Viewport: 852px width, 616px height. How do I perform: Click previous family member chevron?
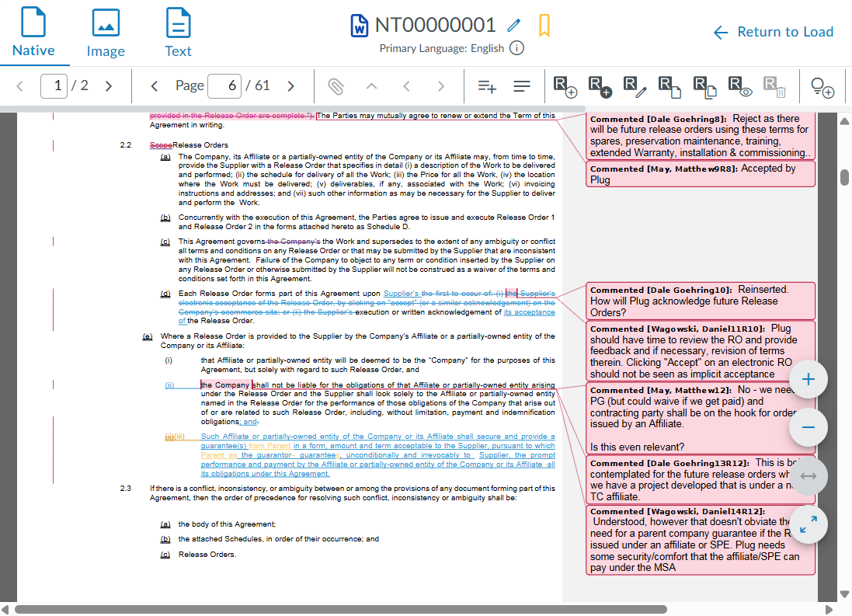point(406,86)
